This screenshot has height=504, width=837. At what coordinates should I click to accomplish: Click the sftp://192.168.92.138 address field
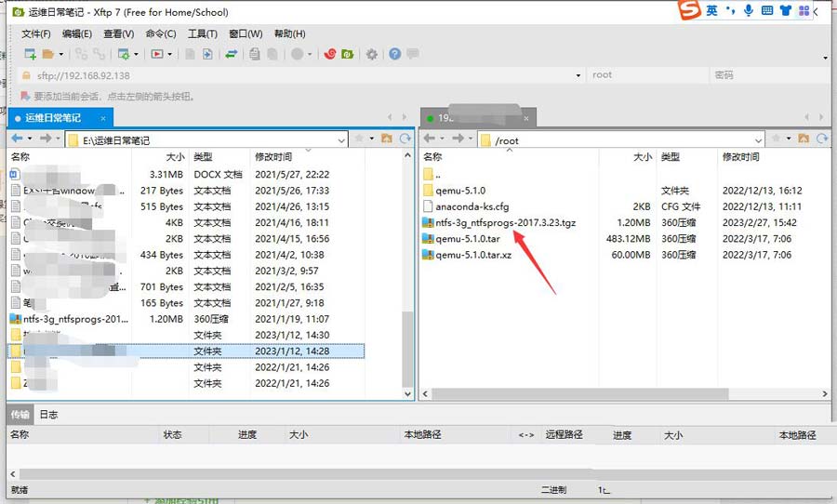[x=84, y=75]
